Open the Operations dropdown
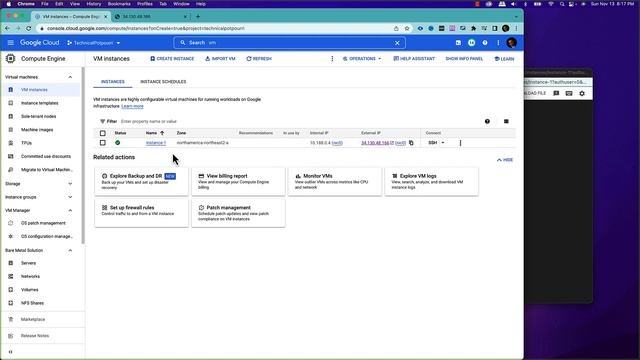Image resolution: width=640 pixels, height=360 pixels. tap(362, 59)
